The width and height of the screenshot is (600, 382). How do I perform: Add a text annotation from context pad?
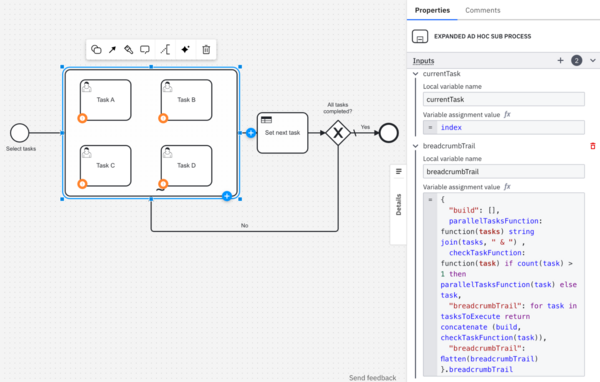(x=165, y=49)
